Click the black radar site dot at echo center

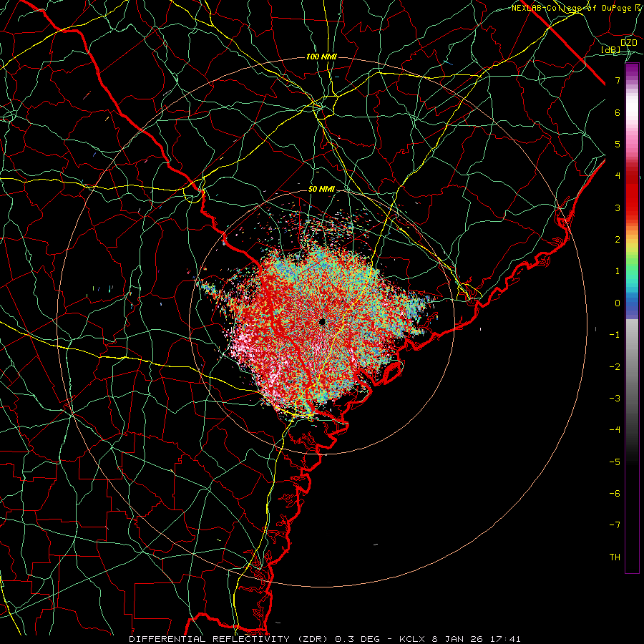coord(322,321)
